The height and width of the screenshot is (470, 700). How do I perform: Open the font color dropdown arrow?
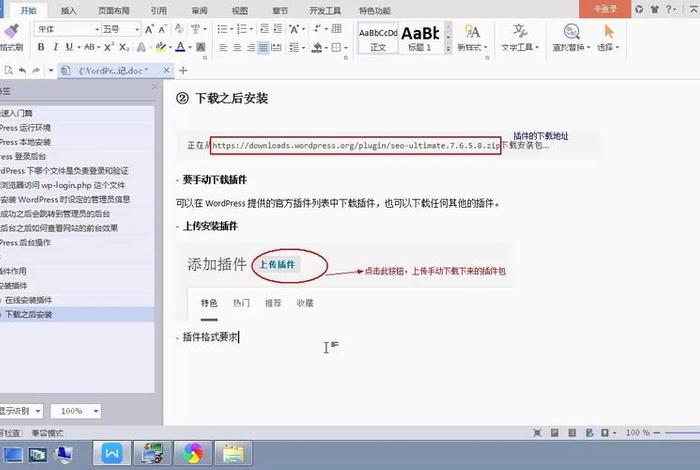pyautogui.click(x=190, y=47)
